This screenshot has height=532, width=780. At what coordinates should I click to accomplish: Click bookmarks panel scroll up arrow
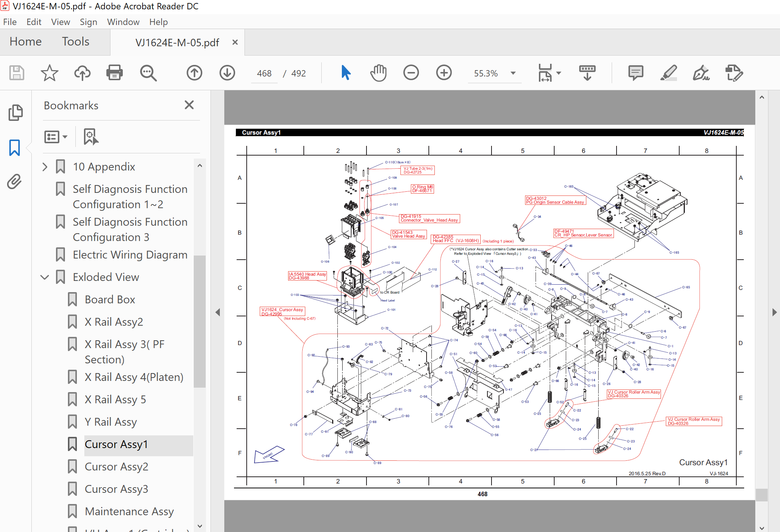(x=200, y=166)
